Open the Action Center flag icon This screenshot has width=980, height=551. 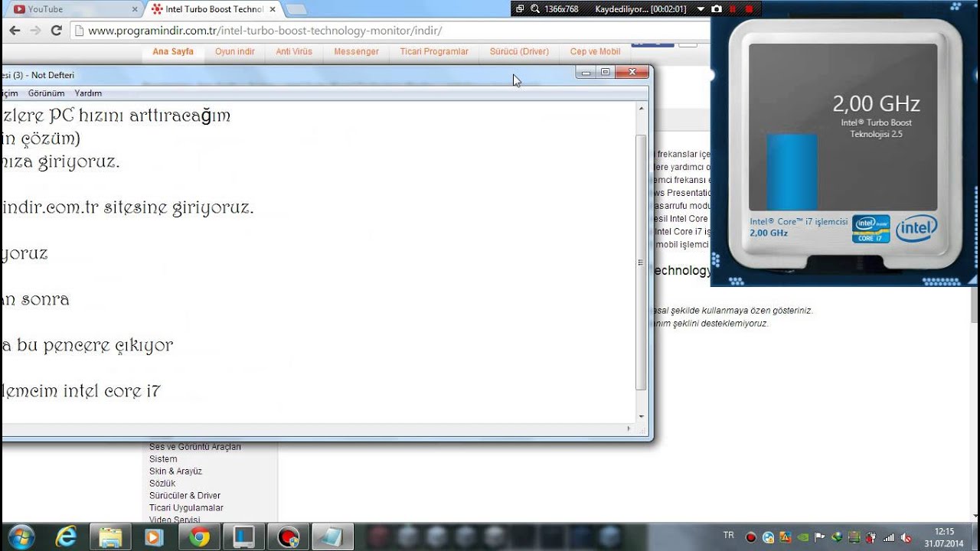(819, 537)
